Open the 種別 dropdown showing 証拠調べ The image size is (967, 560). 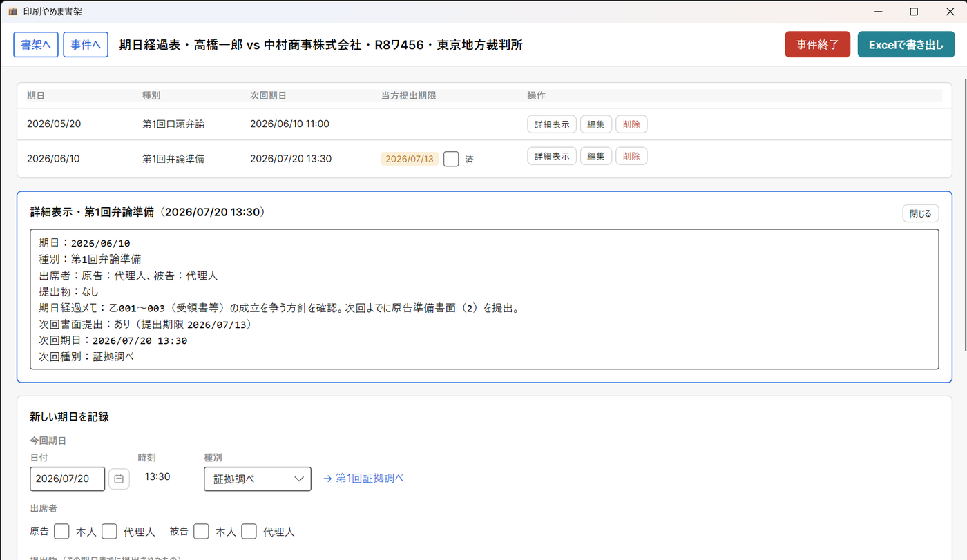(x=258, y=479)
